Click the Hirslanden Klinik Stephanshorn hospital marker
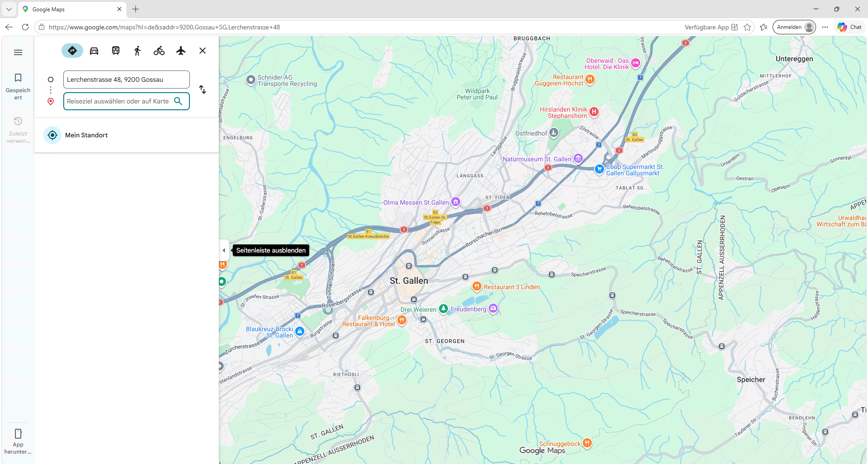868x464 pixels. point(594,112)
